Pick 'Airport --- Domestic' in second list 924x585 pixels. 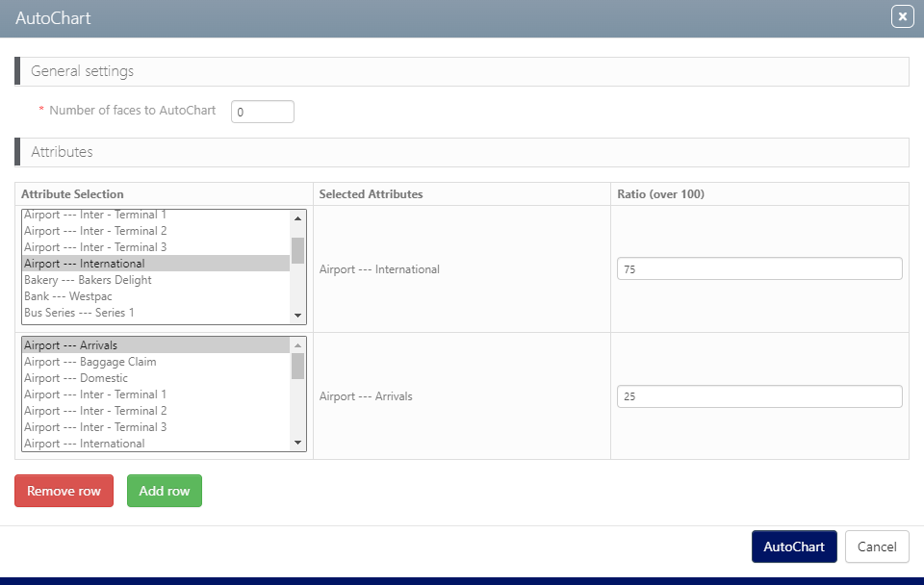(75, 378)
